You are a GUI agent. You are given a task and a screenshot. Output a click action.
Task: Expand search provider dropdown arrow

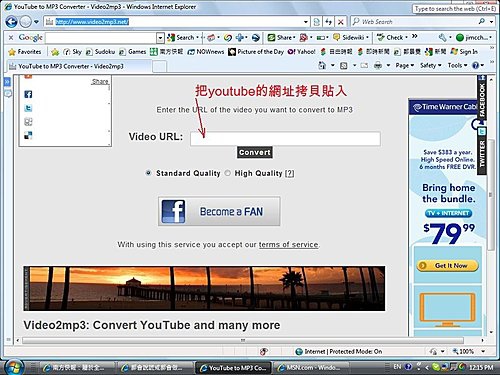[x=492, y=22]
